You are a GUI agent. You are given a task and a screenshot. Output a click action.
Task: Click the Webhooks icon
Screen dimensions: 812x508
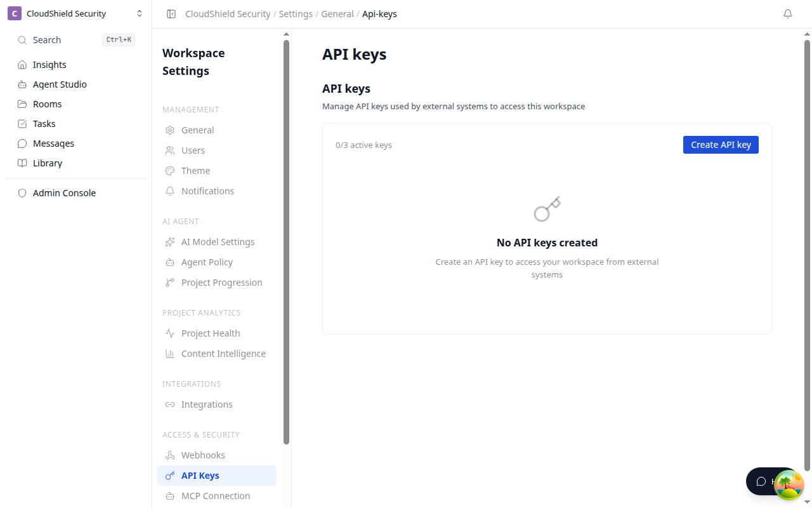pos(170,455)
